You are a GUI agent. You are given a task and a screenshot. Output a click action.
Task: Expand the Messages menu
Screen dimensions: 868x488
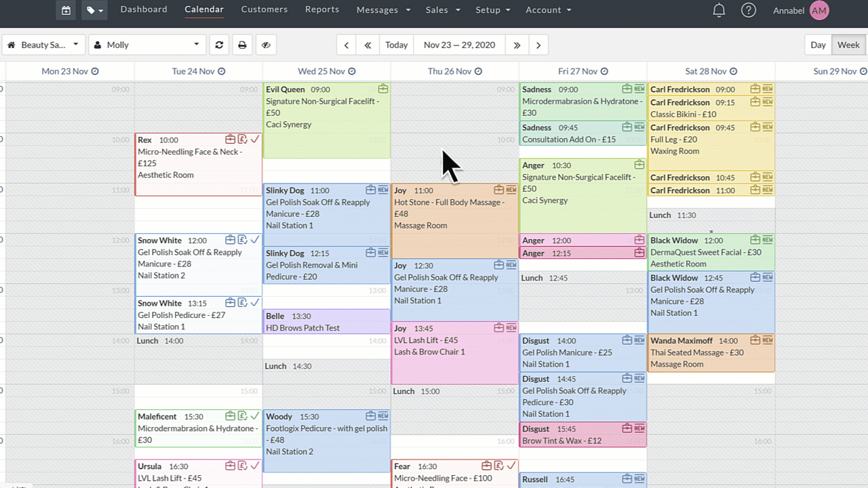point(383,10)
